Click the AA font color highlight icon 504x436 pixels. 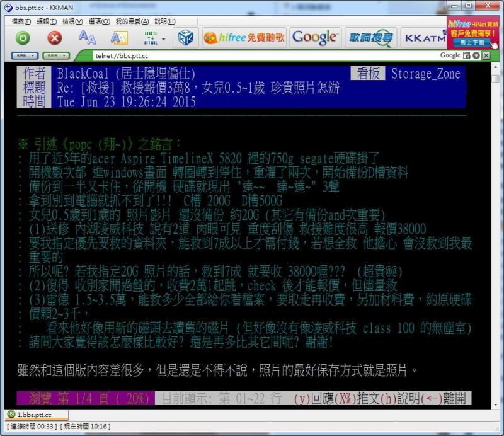[119, 38]
